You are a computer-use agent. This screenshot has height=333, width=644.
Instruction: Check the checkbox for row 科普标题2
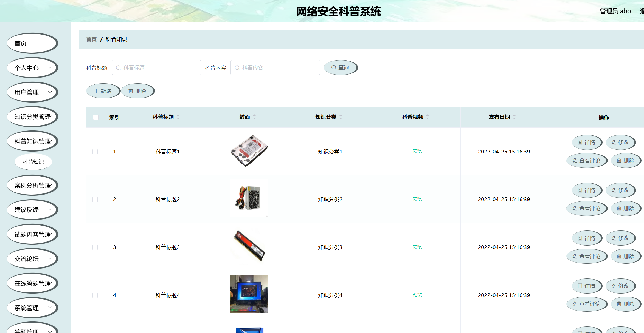tap(95, 200)
